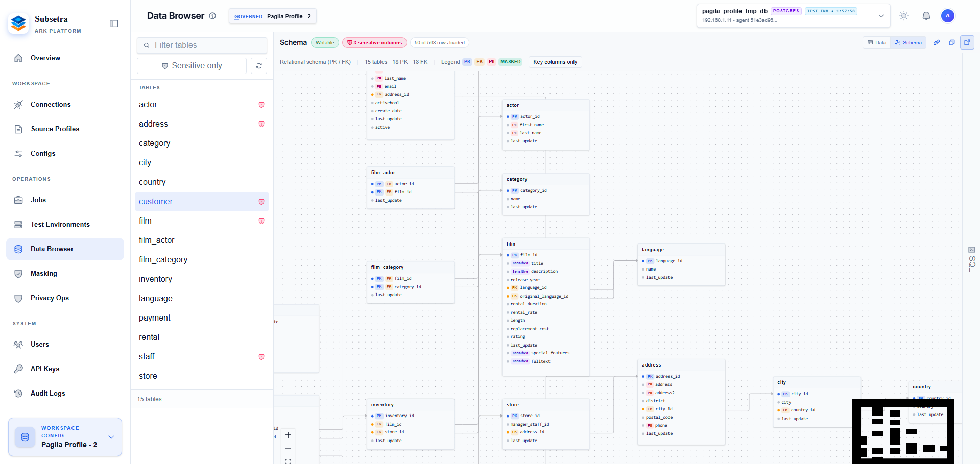The image size is (980, 464).
Task: Click the language table node header
Action: pyautogui.click(x=681, y=250)
